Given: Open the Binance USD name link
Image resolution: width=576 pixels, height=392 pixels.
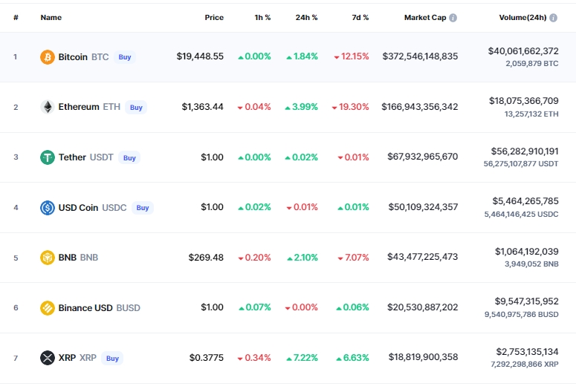Looking at the screenshot, I should 85,308.
